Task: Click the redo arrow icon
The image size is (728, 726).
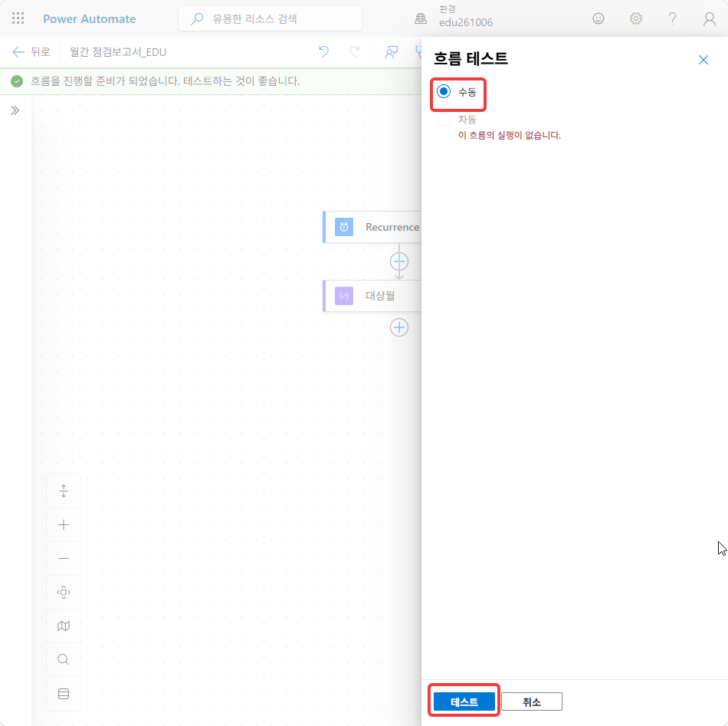Action: (x=355, y=51)
